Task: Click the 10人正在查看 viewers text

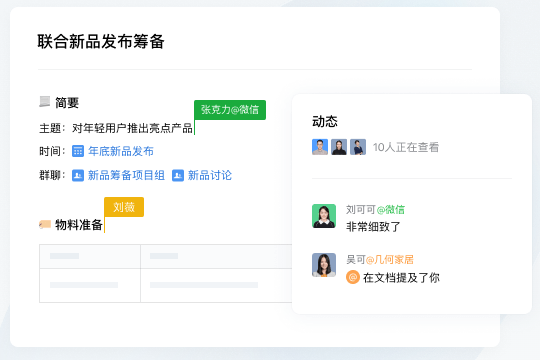Action: pos(406,147)
